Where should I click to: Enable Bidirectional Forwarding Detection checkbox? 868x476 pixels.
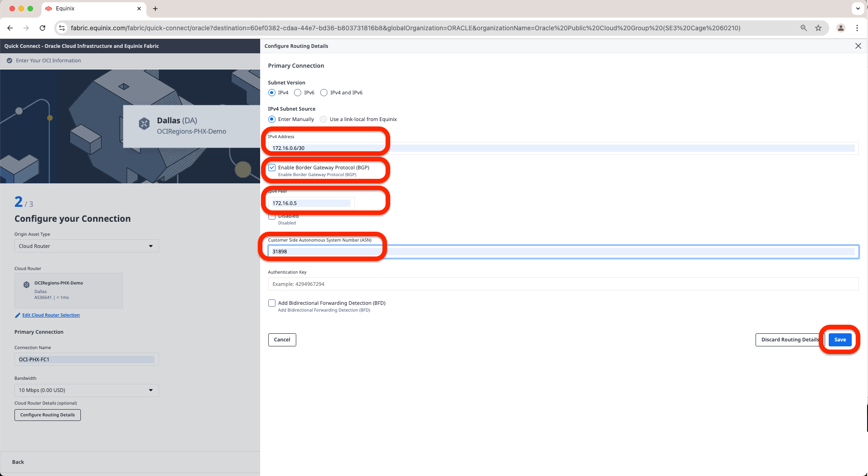(272, 303)
